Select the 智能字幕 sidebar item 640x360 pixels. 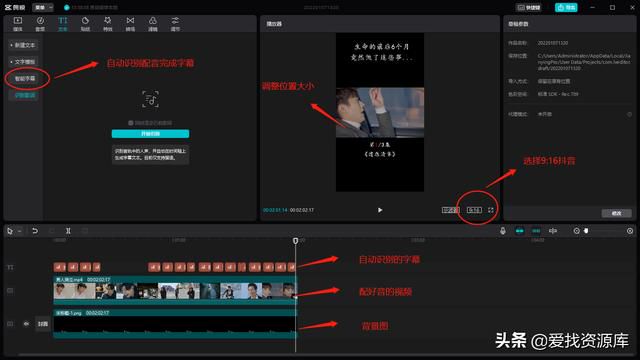25,78
